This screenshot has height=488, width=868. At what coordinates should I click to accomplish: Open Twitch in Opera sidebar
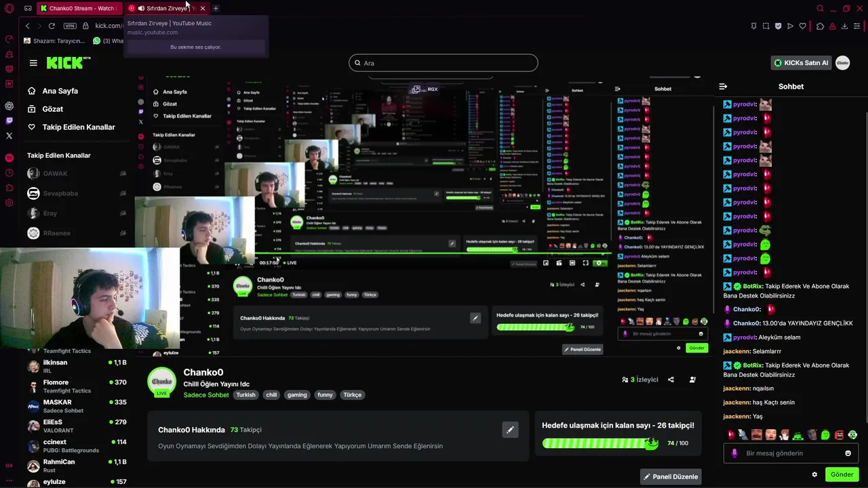(9, 121)
